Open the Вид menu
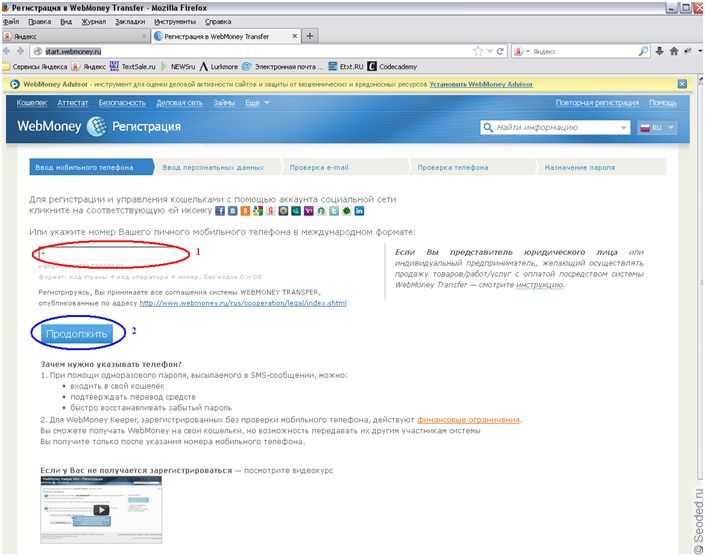 (66, 22)
